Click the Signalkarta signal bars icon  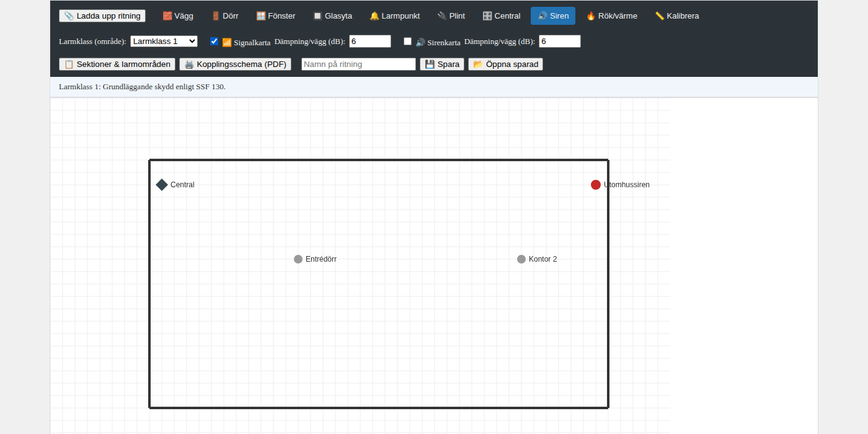(x=227, y=43)
